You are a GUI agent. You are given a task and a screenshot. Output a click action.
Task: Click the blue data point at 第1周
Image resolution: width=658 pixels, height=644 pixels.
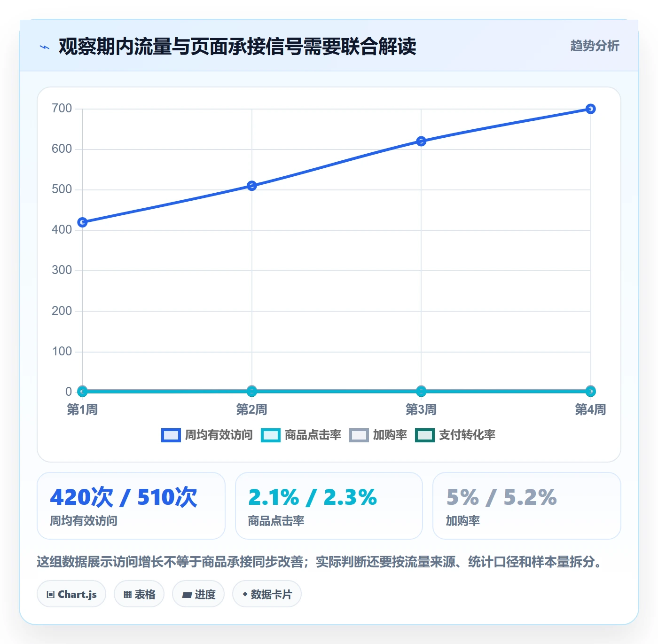click(82, 222)
